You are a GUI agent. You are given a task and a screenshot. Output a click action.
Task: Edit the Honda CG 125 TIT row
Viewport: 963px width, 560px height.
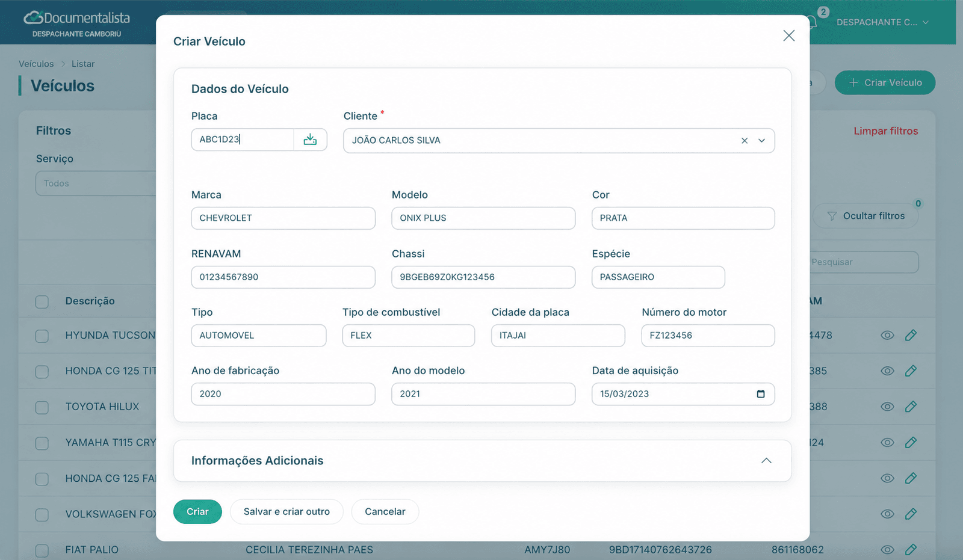(x=911, y=371)
